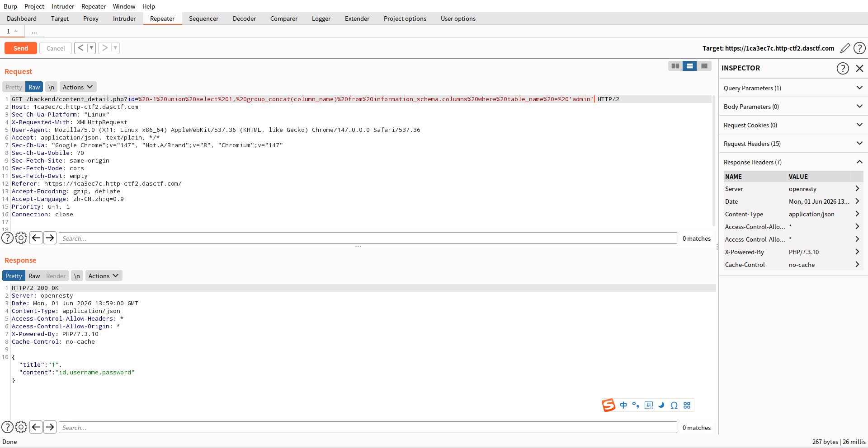This screenshot has height=448, width=868.
Task: Select top-bottom split layout icon
Action: click(689, 66)
